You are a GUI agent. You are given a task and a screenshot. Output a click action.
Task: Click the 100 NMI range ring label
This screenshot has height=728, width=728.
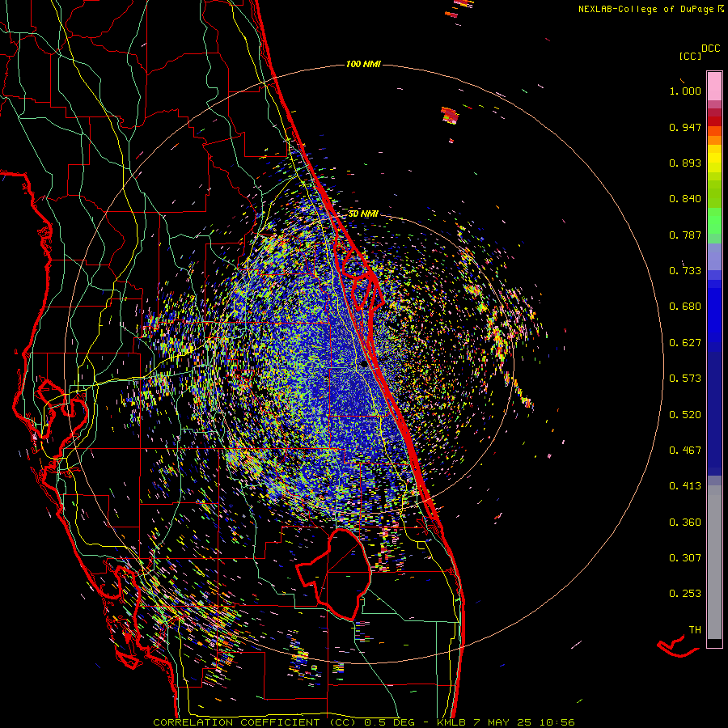(x=363, y=64)
